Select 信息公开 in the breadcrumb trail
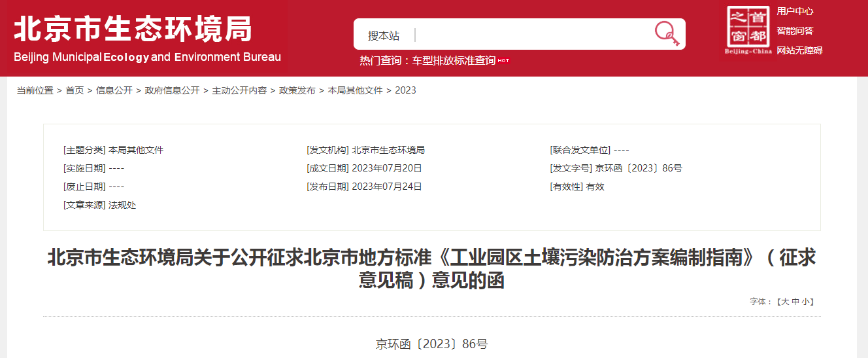The image size is (868, 358). (114, 90)
